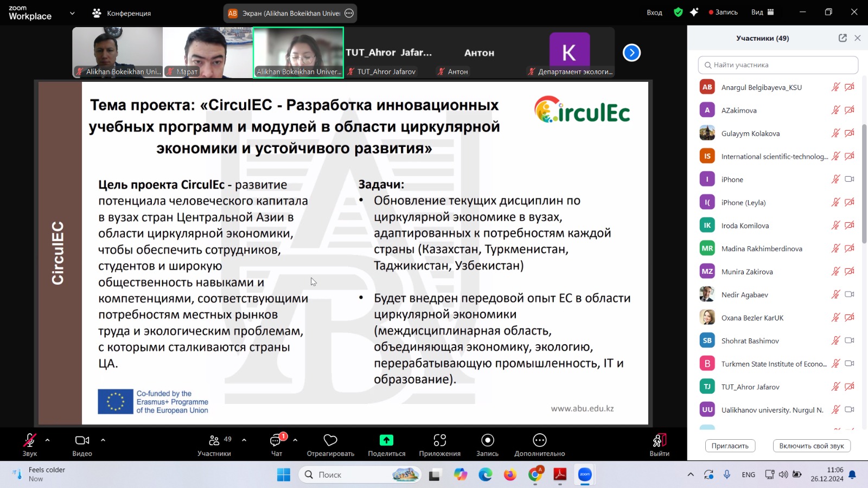Show next video thumbnails with blue arrow
This screenshot has width=868, height=488.
(631, 53)
